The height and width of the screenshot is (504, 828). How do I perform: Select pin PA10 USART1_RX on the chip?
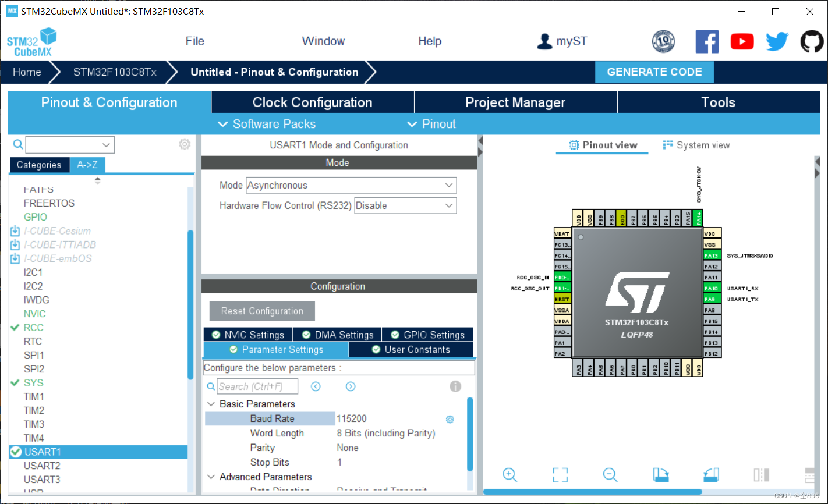(x=711, y=288)
